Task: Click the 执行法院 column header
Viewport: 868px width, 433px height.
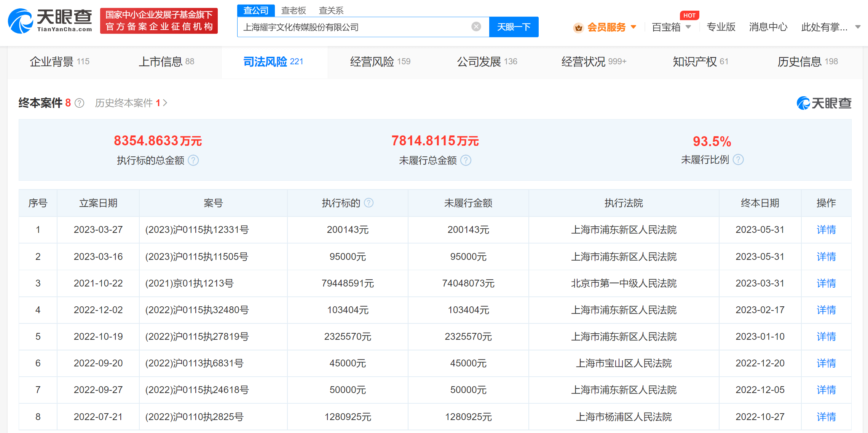Action: tap(624, 203)
